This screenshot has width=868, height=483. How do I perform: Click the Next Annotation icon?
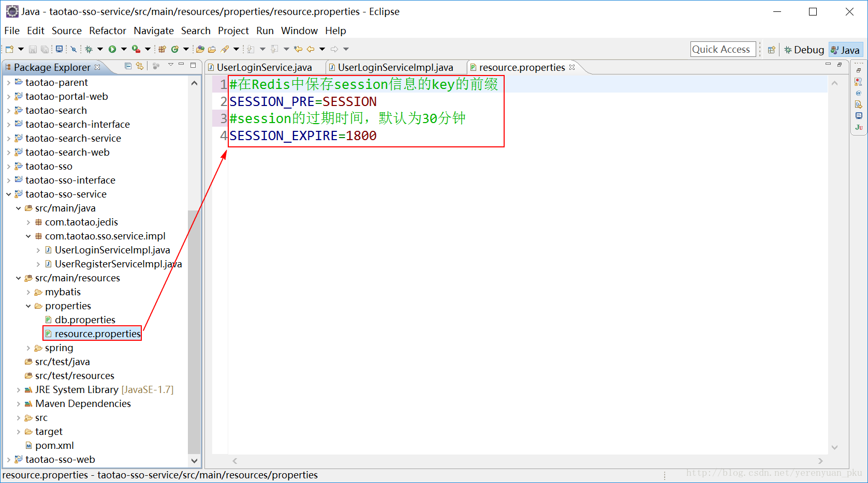tap(251, 49)
